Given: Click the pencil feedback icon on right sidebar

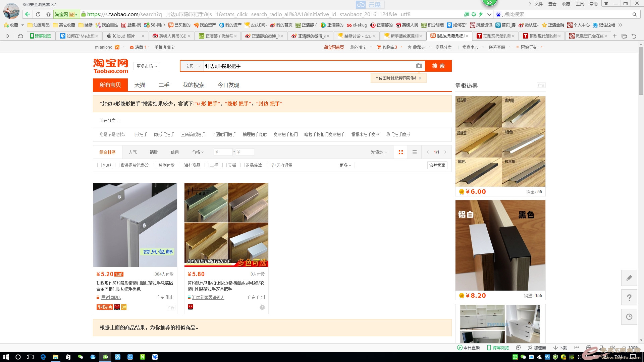Looking at the screenshot, I should click(629, 278).
